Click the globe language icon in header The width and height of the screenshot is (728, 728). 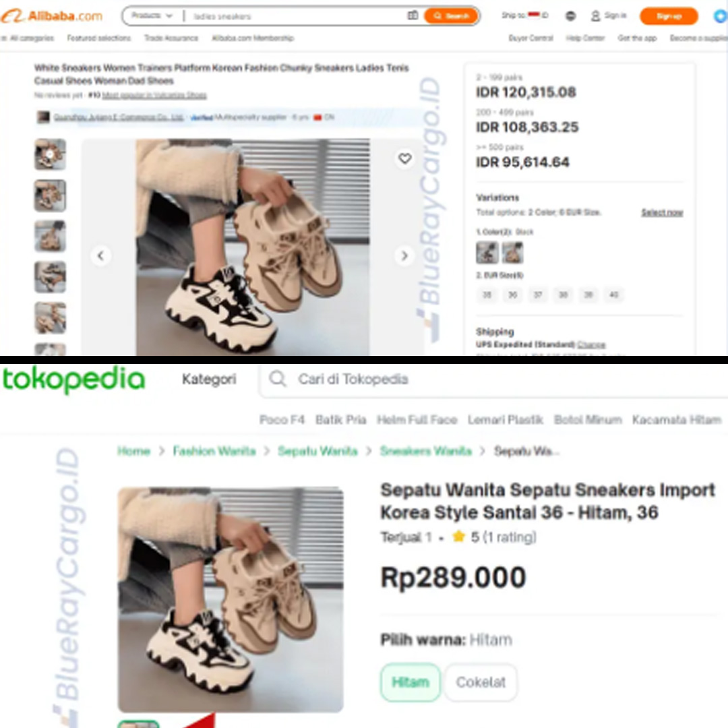click(x=571, y=16)
